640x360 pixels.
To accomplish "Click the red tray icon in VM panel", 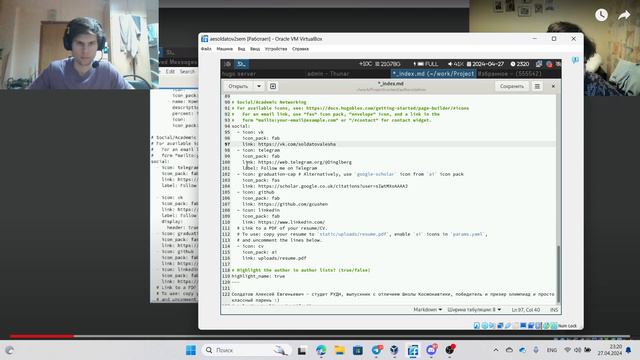I will click(549, 64).
